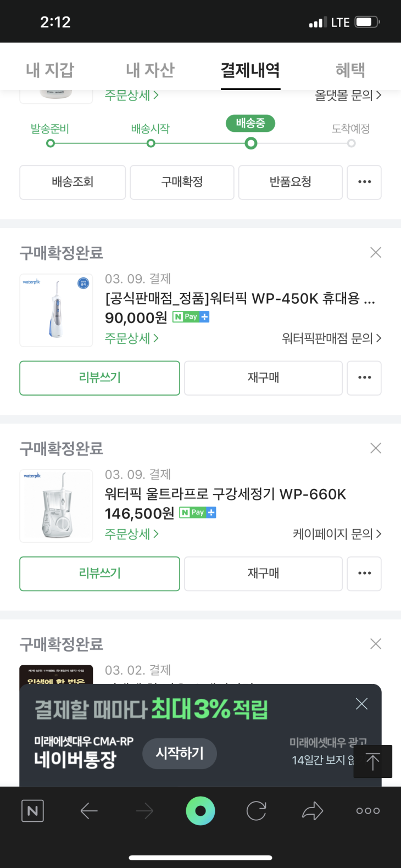The image size is (401, 868).
Task: Open browser more options menu in bottom bar
Action: 368,811
